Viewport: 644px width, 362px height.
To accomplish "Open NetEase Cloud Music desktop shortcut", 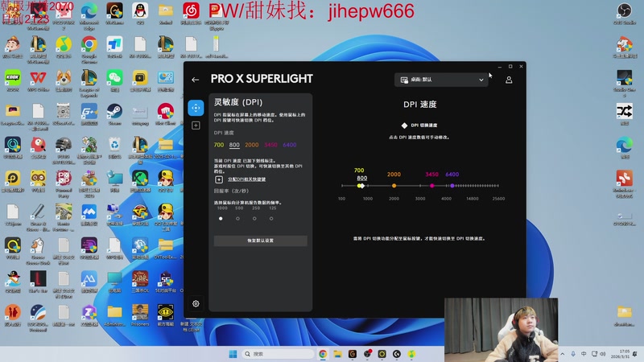I will point(191,13).
